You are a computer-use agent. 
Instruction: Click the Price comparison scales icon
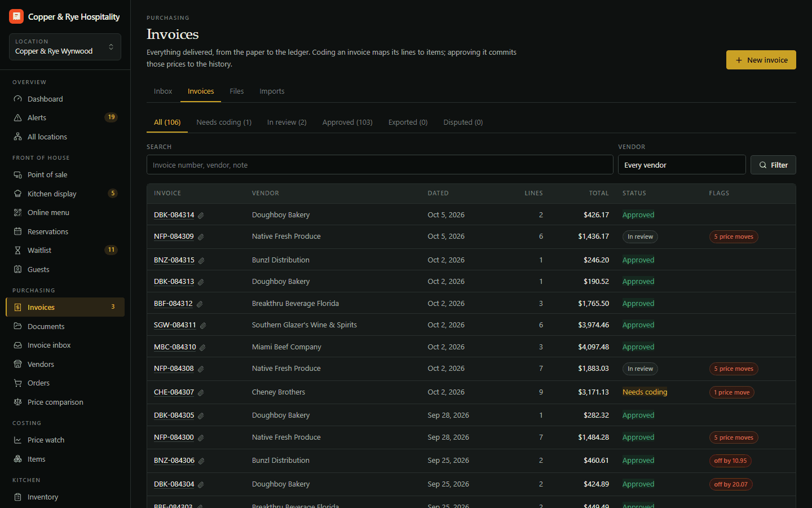(x=17, y=402)
